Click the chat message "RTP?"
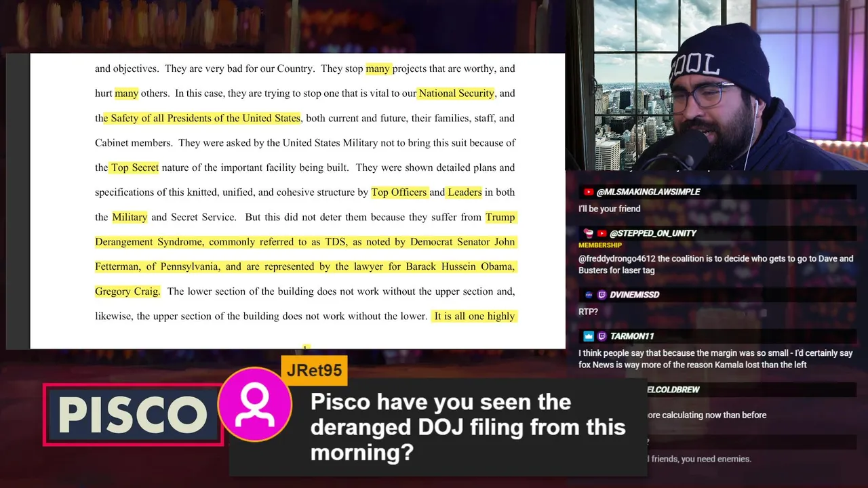This screenshot has height=488, width=868. point(588,312)
